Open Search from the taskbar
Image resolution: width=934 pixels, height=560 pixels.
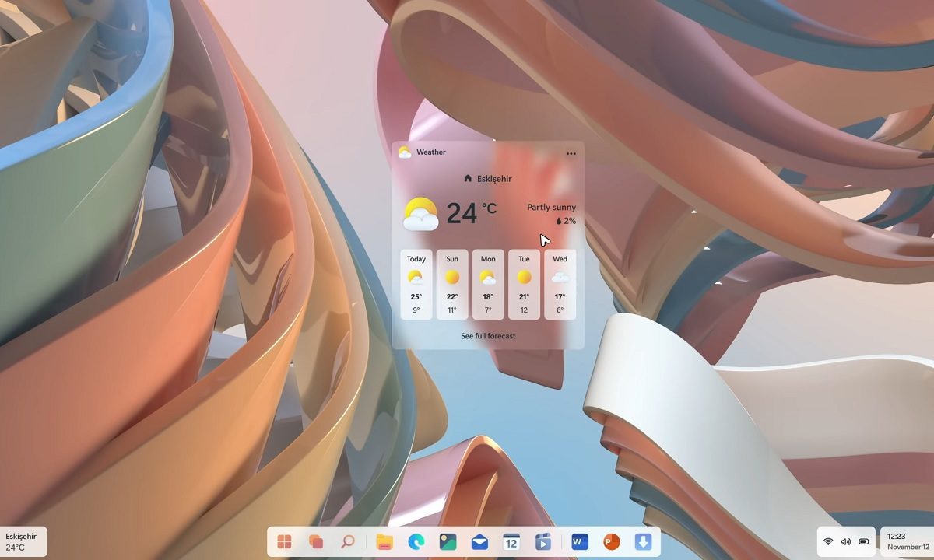[346, 542]
